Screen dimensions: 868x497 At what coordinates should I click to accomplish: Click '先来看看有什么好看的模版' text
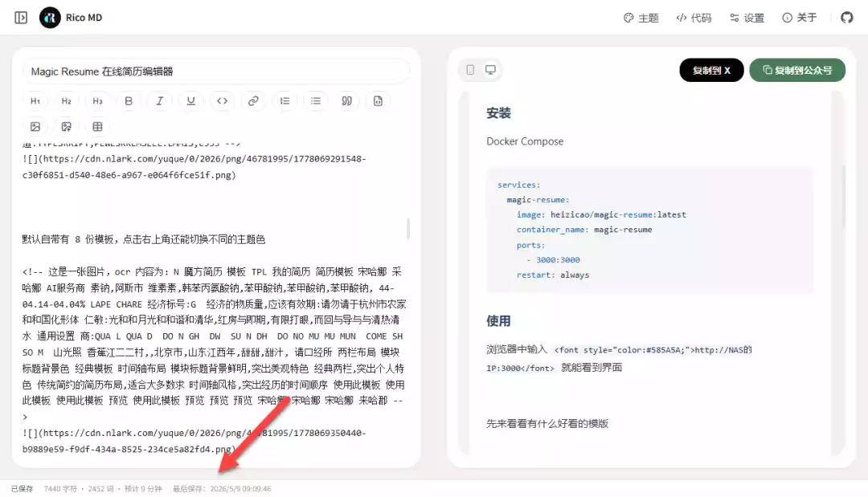tap(547, 423)
